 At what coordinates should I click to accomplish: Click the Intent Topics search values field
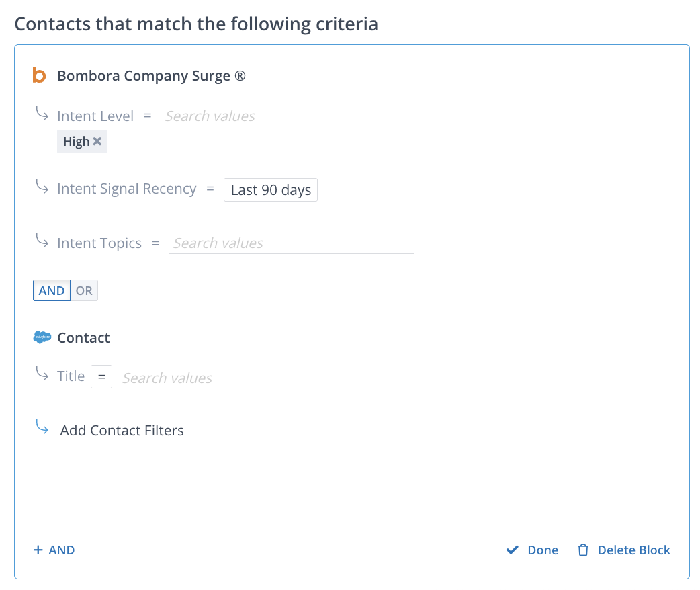[292, 243]
